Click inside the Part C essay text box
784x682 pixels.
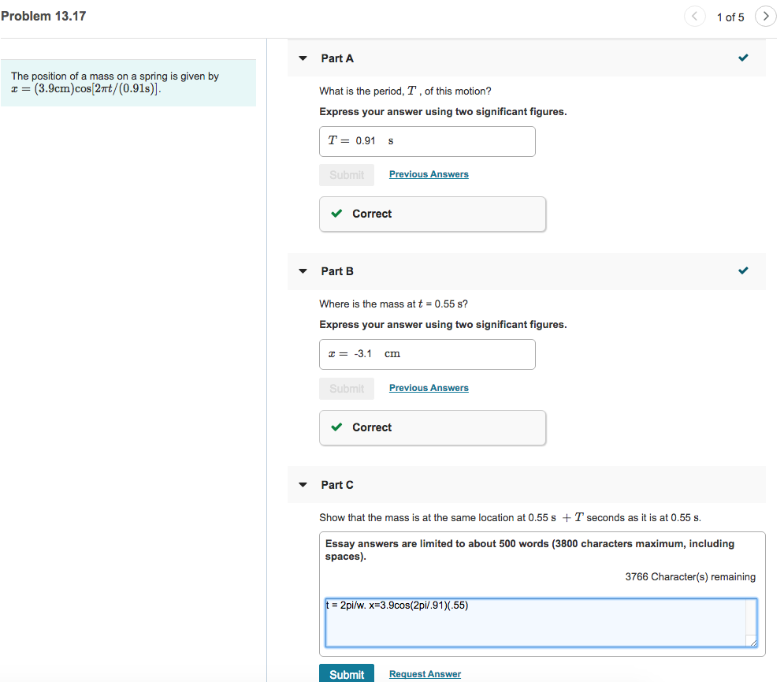pos(540,622)
